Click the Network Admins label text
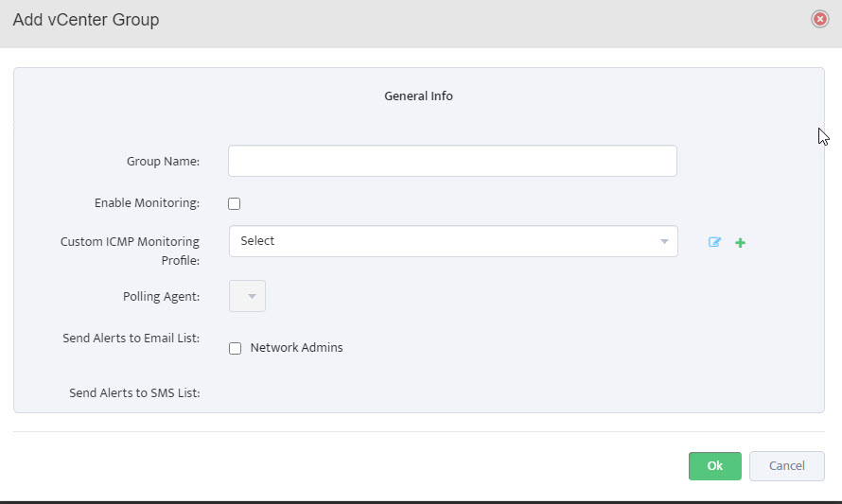 (296, 348)
